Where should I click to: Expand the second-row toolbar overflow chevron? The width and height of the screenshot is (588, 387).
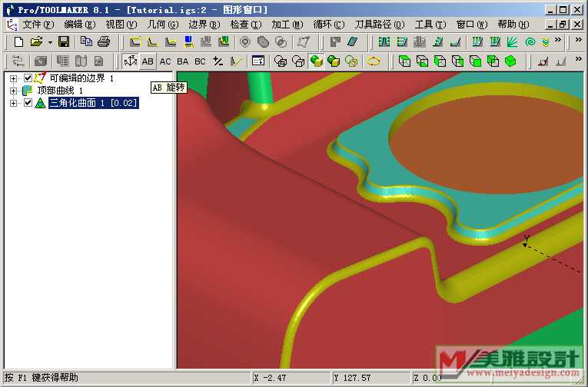579,59
